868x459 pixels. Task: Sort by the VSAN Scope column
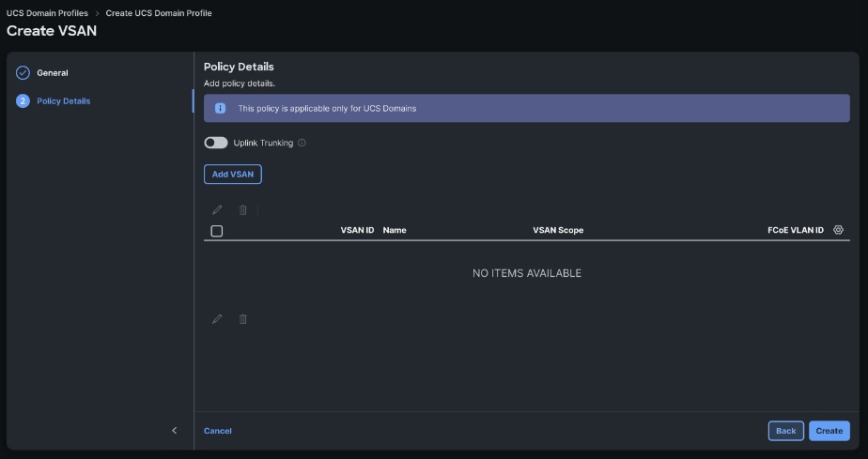pyautogui.click(x=558, y=230)
